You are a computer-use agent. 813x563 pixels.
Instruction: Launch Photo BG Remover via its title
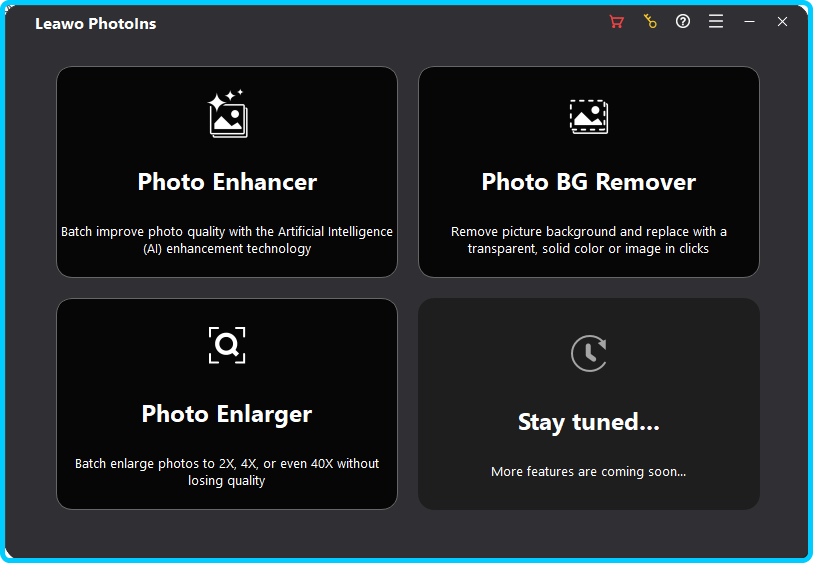(588, 182)
